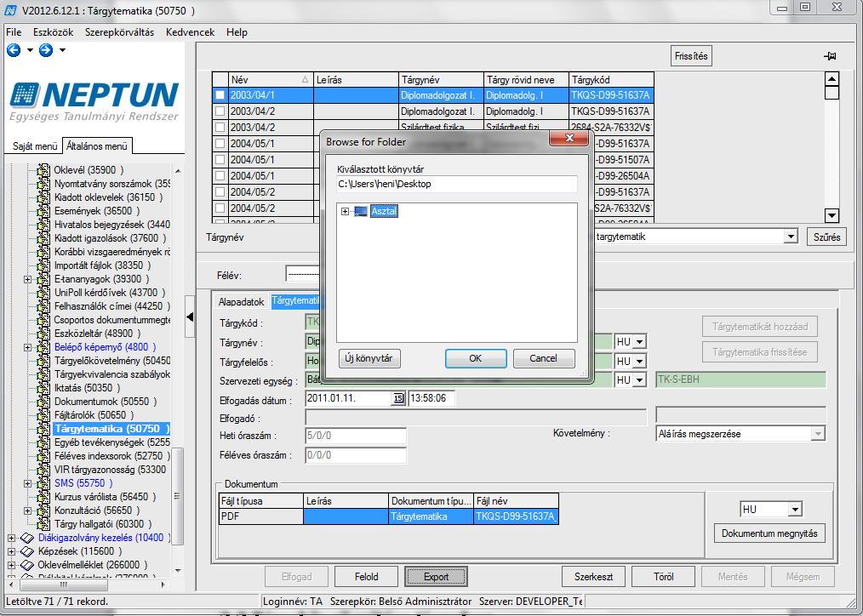Click the left tree's horizontal scrollbar
The image size is (863, 616).
pyautogui.click(x=88, y=585)
